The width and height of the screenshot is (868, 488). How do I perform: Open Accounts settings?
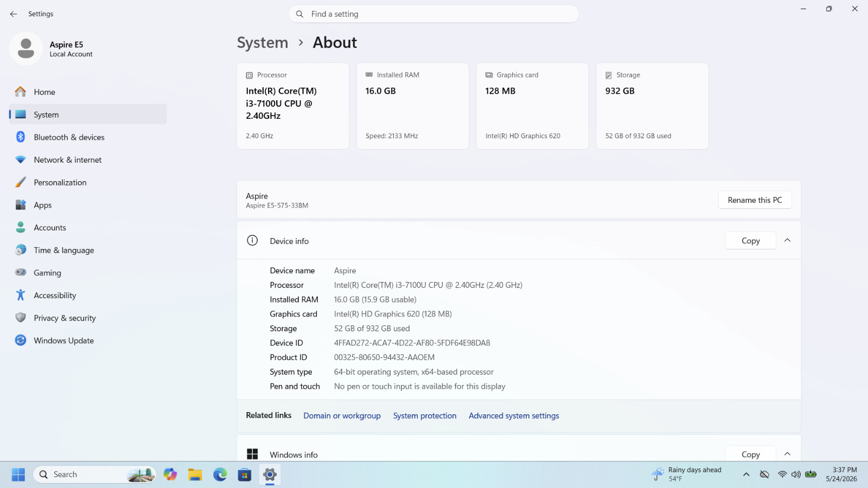[88, 228]
